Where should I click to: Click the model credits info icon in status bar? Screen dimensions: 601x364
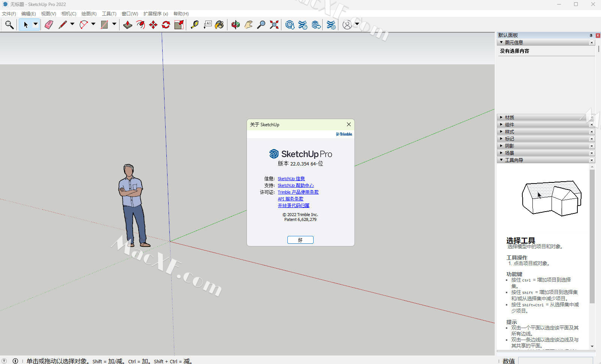[x=15, y=361]
